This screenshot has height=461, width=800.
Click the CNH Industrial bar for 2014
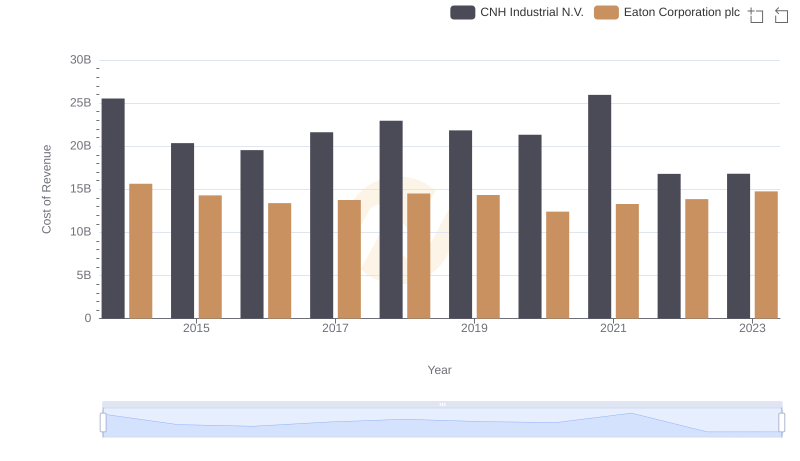113,209
